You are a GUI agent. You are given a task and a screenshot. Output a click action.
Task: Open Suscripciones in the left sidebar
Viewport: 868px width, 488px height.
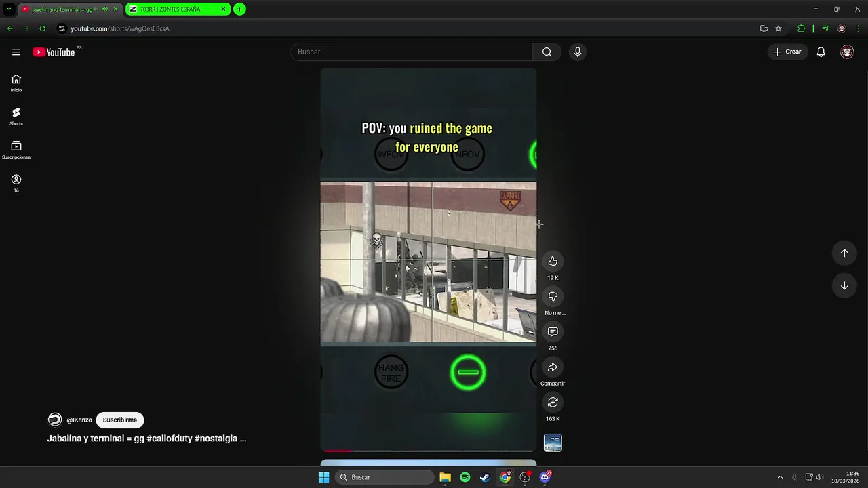[x=16, y=150]
